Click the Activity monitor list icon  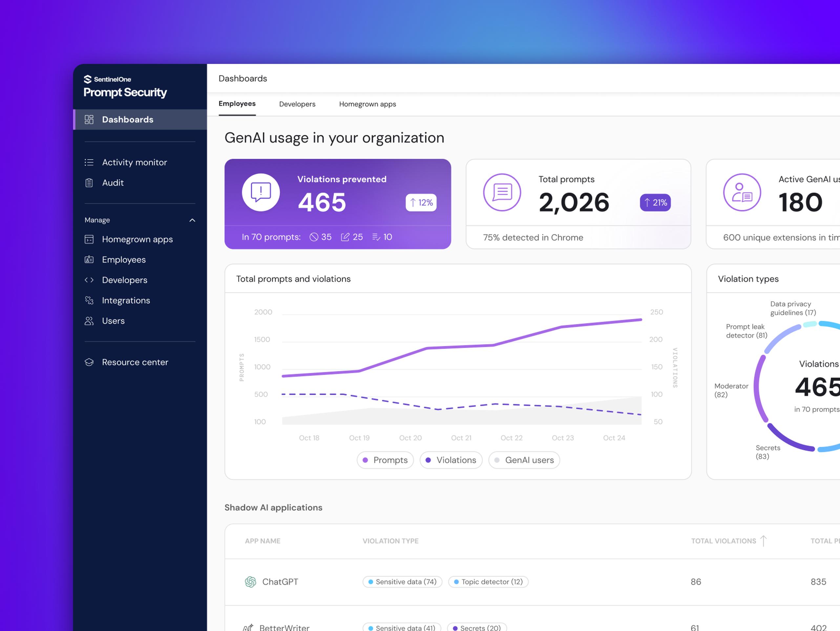point(89,163)
